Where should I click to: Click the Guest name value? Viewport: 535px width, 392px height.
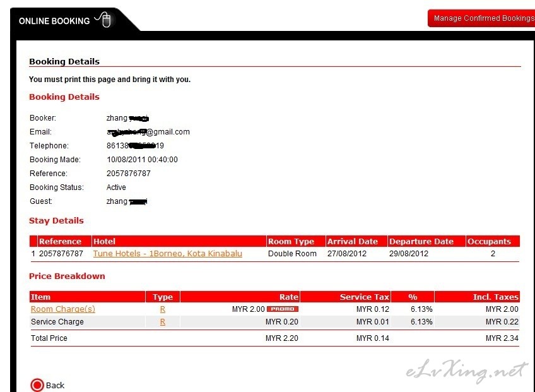pyautogui.click(x=127, y=201)
